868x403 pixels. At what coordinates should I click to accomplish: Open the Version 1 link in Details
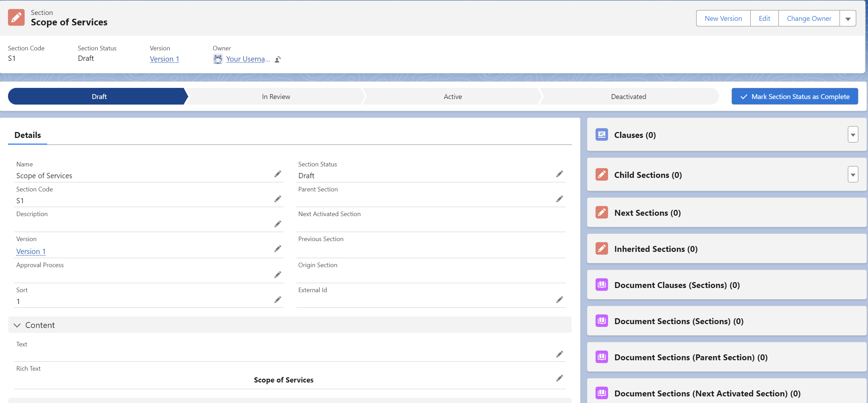click(31, 251)
